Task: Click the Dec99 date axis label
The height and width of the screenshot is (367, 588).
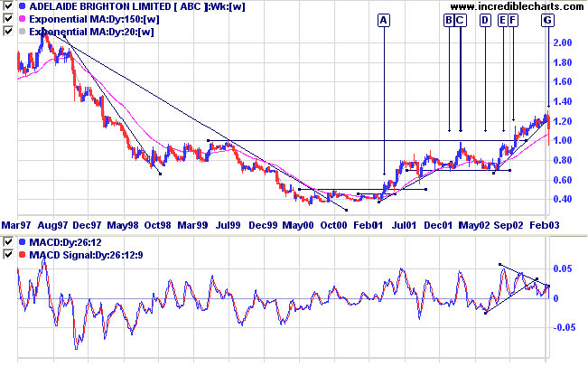Action: 263,225
